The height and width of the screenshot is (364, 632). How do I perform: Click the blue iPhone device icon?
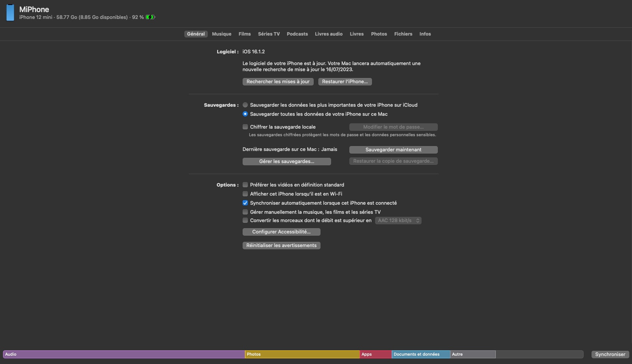(10, 13)
